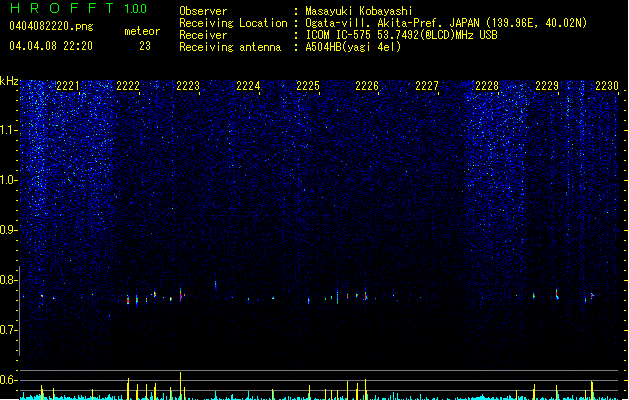Click the 2225 time marker
Screen dimensions: 629x400
click(308, 86)
